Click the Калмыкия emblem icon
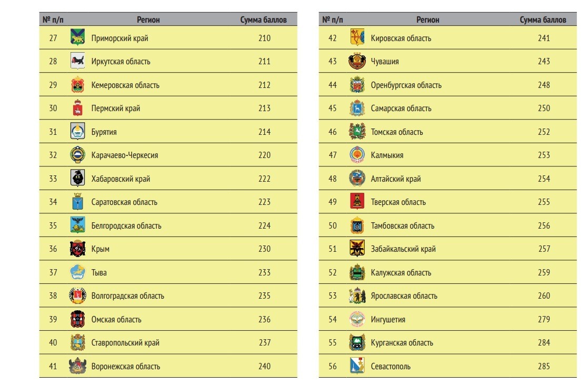Screen dimensions: 588x384 click(357, 155)
